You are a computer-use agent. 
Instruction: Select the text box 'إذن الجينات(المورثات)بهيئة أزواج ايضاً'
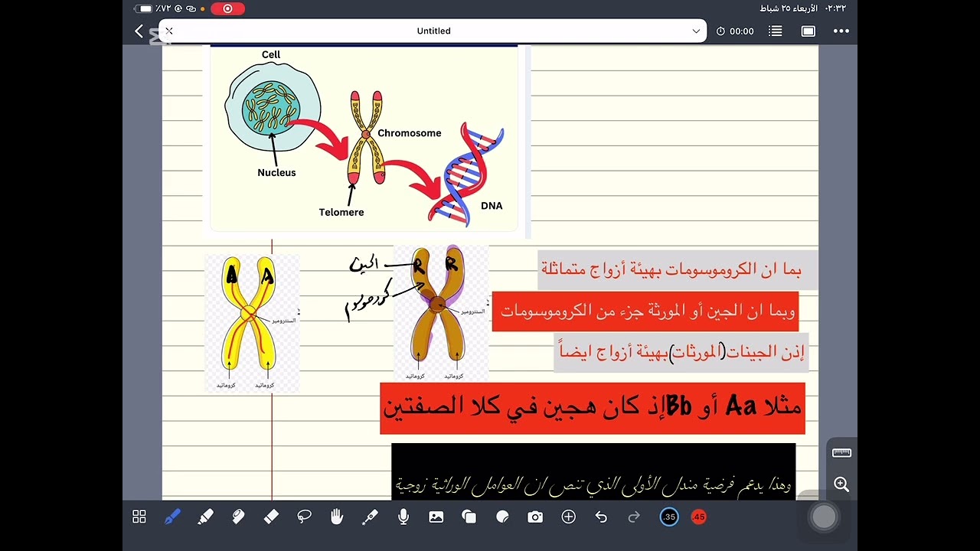681,353
